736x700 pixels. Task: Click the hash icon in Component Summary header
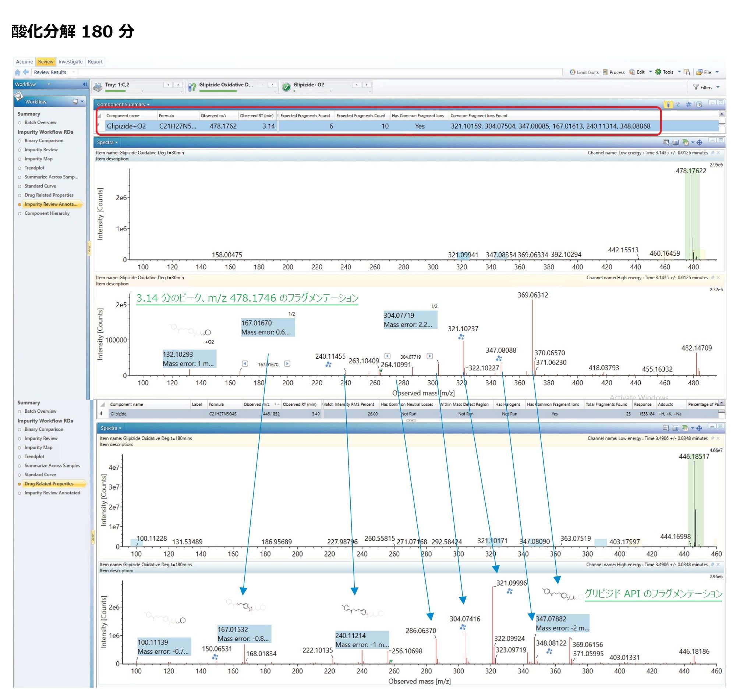click(688, 104)
